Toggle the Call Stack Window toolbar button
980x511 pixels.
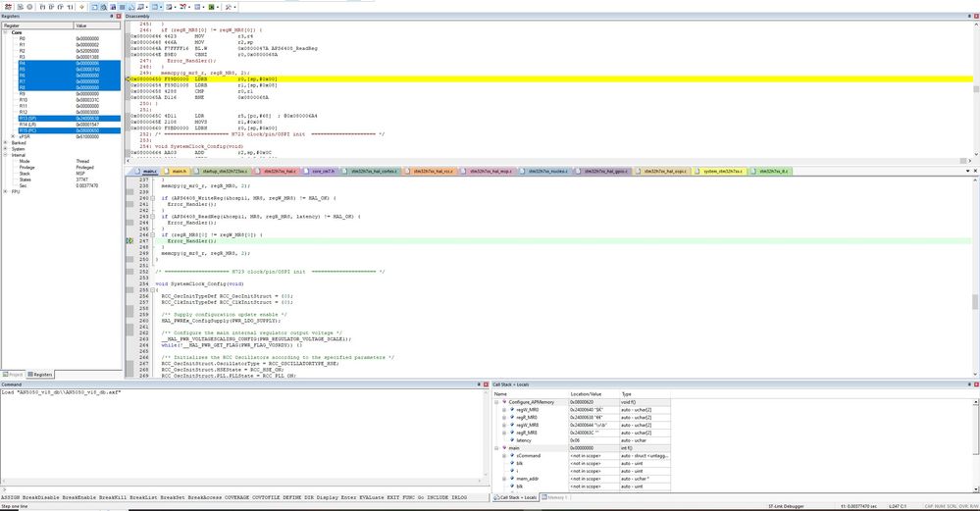click(x=131, y=7)
